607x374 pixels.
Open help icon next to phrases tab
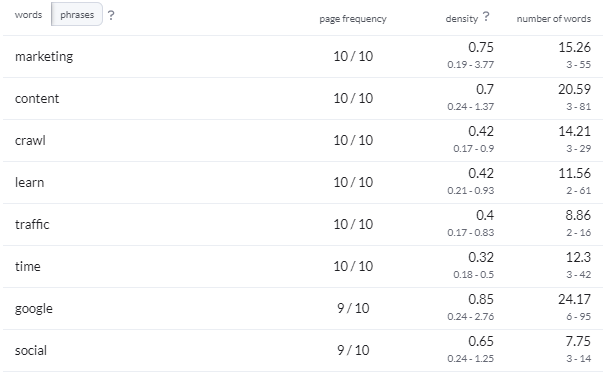pos(111,15)
